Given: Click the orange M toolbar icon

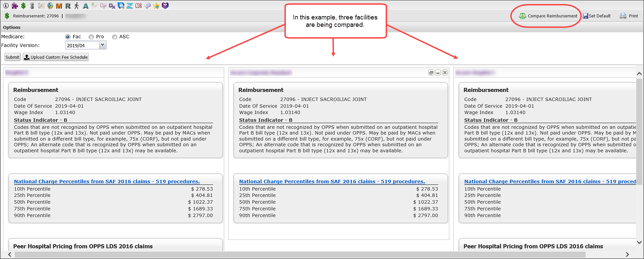Looking at the screenshot, I should [x=59, y=6].
